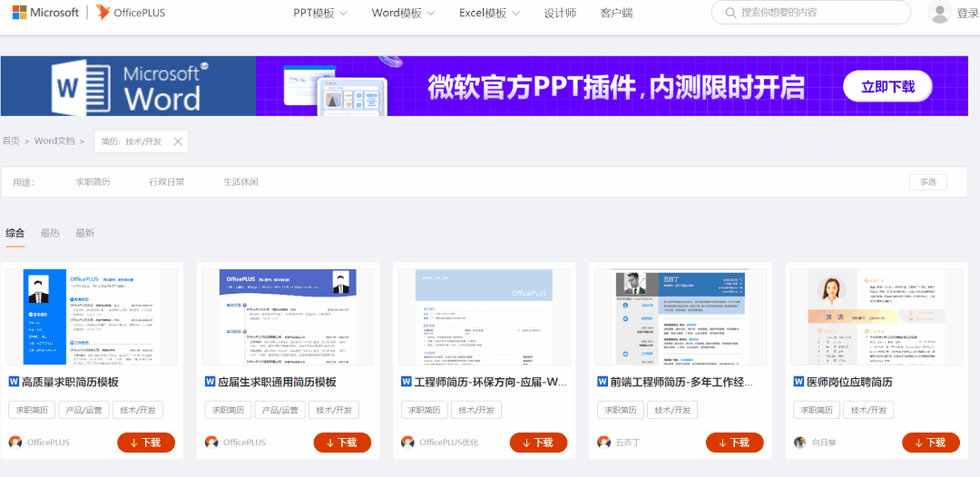Screen dimensions: 980x477
Task: Open title 应届生求职通用简历模板
Action: pyautogui.click(x=277, y=382)
